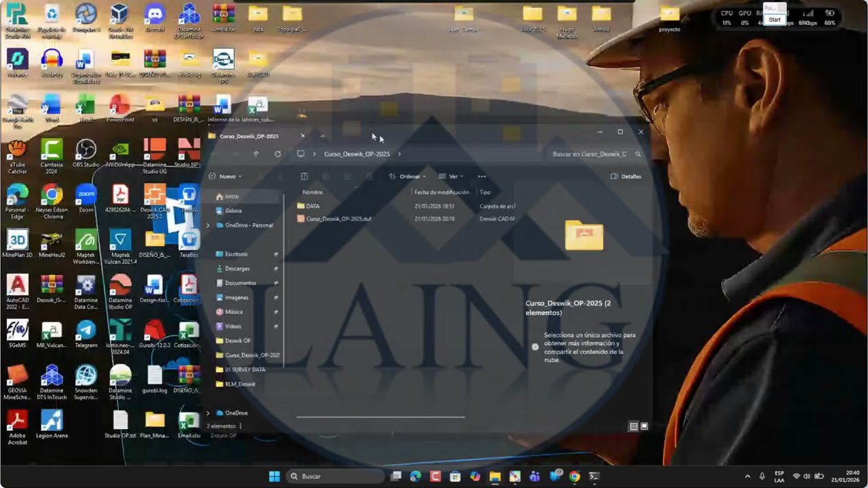This screenshot has height=488, width=868.
Task: Launch the Telegram desktop shortcut
Action: (86, 334)
